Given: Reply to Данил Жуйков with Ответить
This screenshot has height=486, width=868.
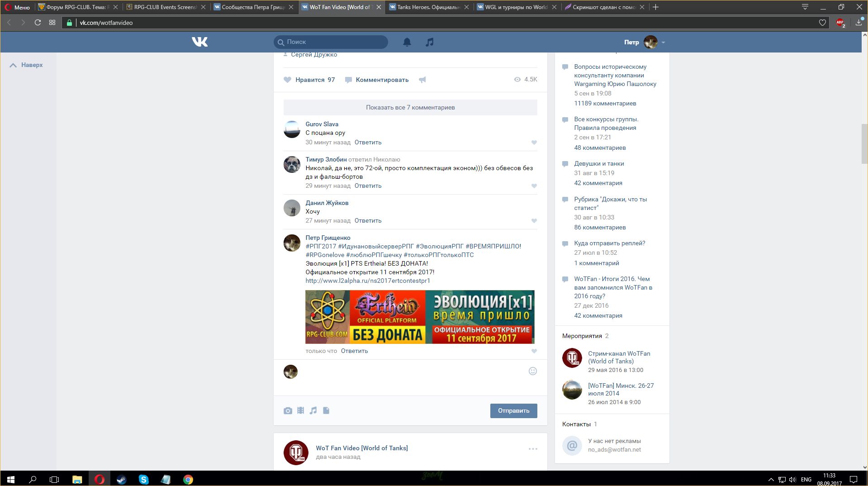Looking at the screenshot, I should click(368, 220).
